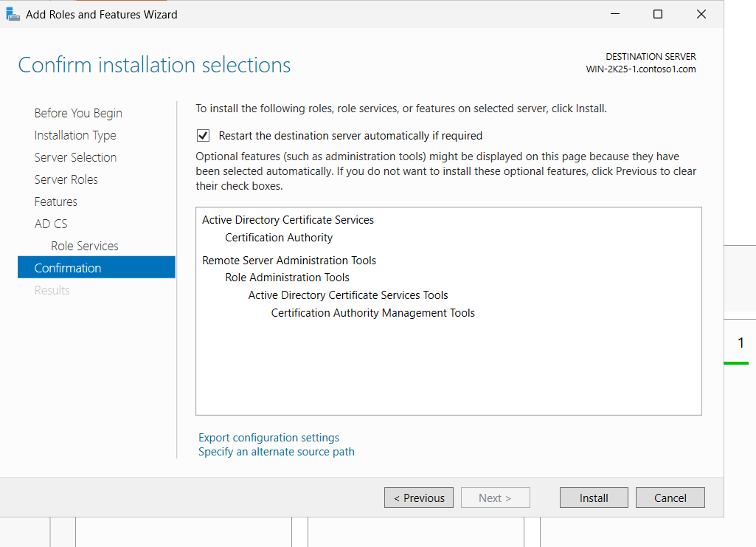The image size is (756, 547).
Task: Navigate to AD CS page
Action: (x=51, y=224)
